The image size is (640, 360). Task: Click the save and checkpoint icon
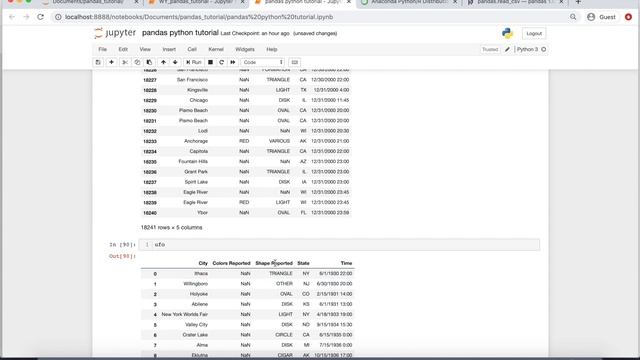click(98, 62)
